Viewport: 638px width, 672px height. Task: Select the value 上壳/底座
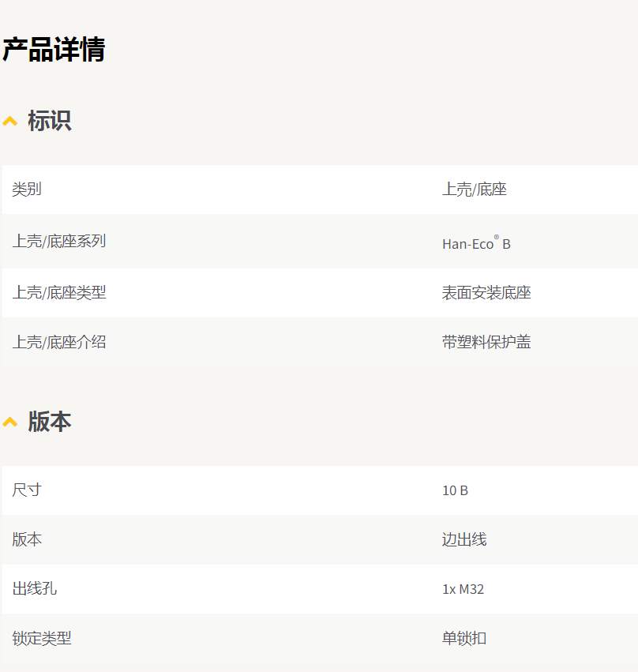click(475, 190)
